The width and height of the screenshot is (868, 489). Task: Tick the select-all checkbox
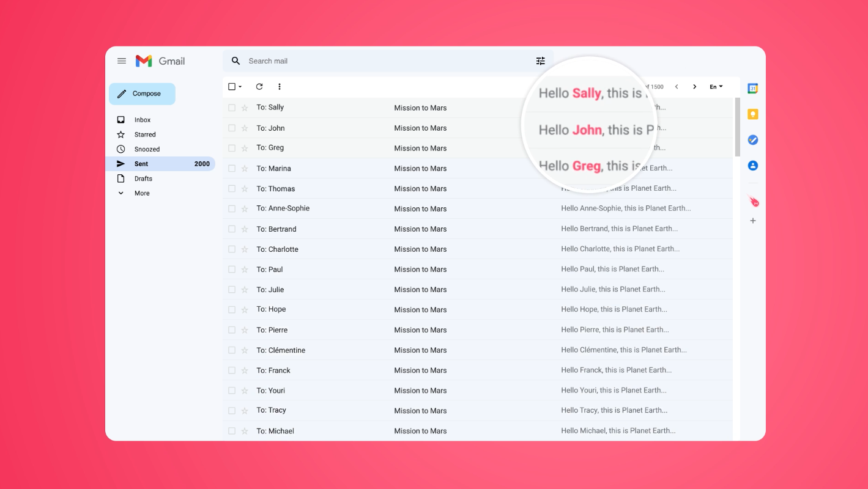point(232,87)
